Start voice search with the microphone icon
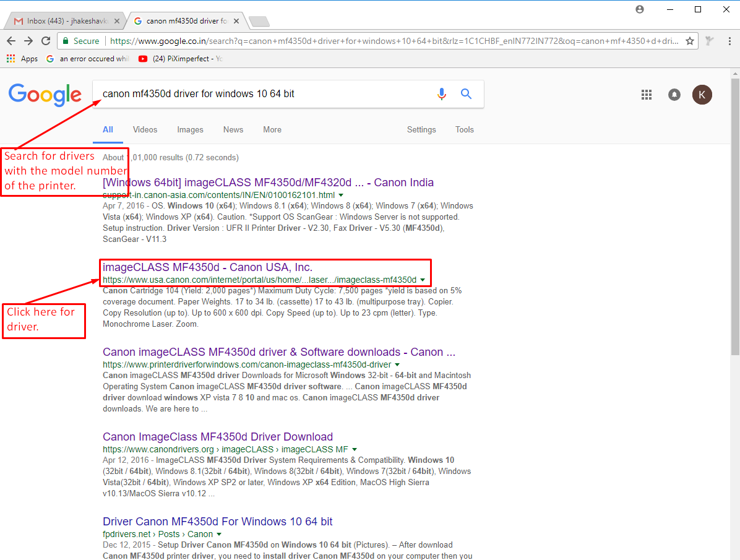The height and width of the screenshot is (560, 740). [x=441, y=94]
